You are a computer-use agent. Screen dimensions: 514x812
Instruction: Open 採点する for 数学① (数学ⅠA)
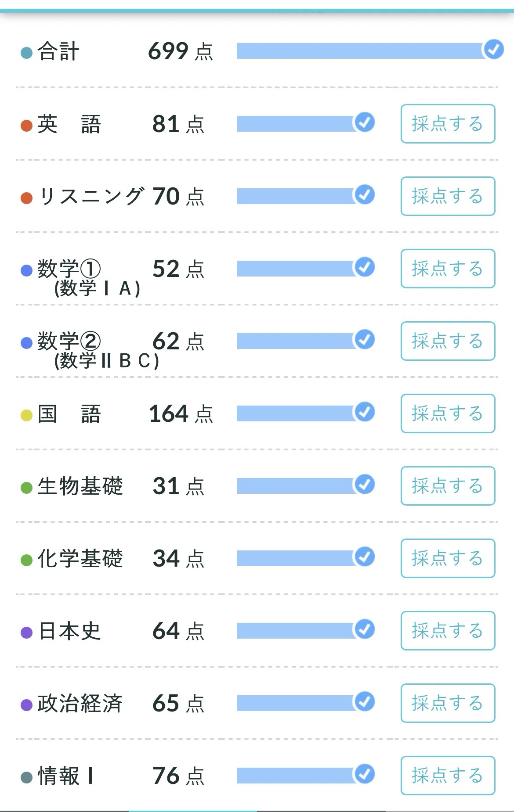tap(448, 269)
